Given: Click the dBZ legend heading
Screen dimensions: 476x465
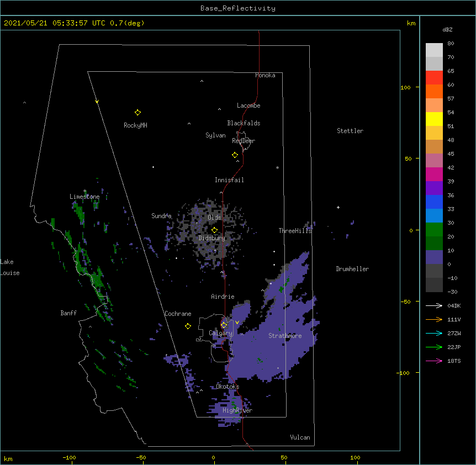Looking at the screenshot, I should (x=447, y=30).
